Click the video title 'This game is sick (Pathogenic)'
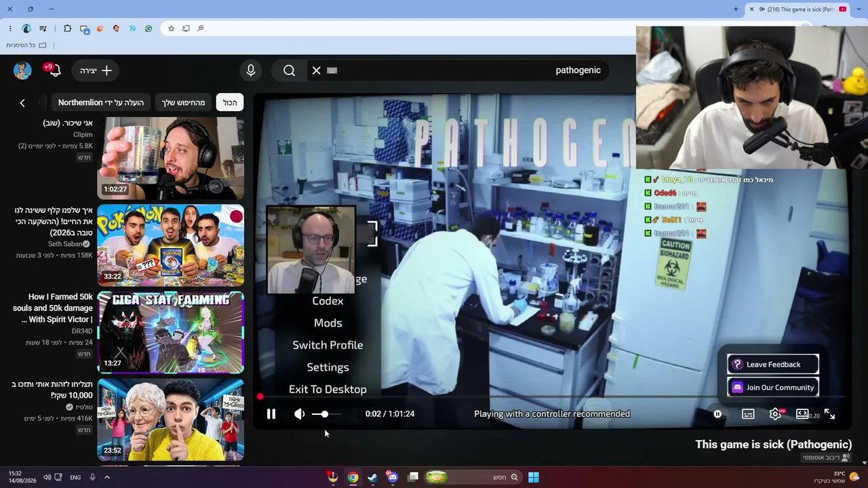This screenshot has height=488, width=868. [x=774, y=445]
